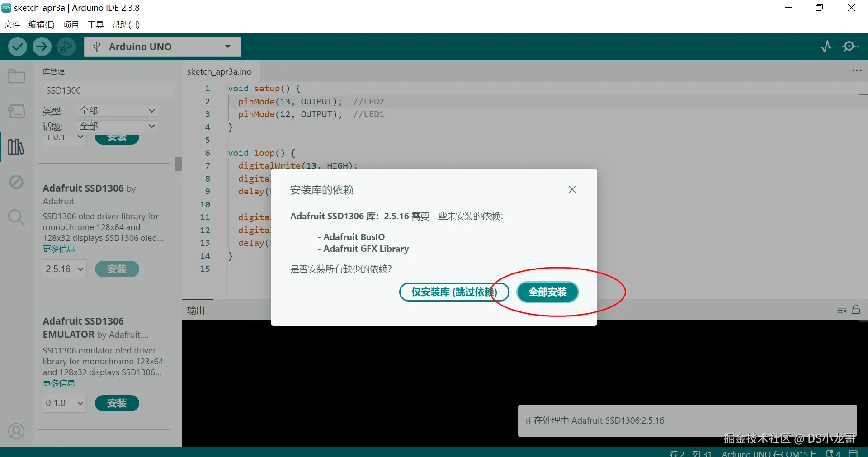Click 安装 for Adafruit SSD1306 EMULATOR

coord(117,403)
